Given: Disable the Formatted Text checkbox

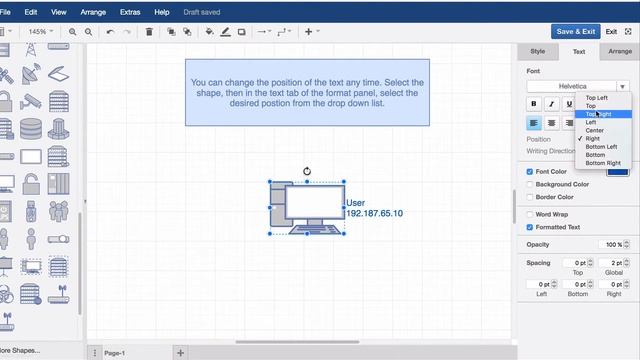Looking at the screenshot, I should coord(530,227).
